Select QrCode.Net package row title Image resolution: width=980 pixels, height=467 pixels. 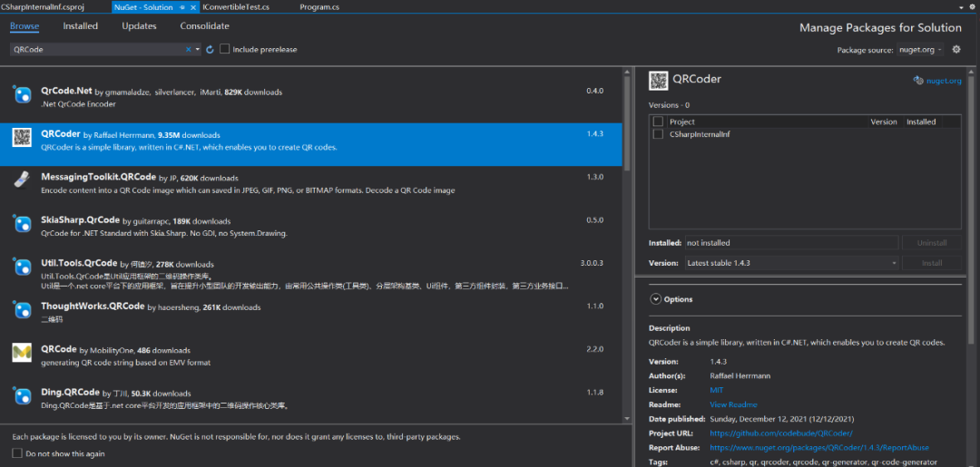tap(67, 92)
